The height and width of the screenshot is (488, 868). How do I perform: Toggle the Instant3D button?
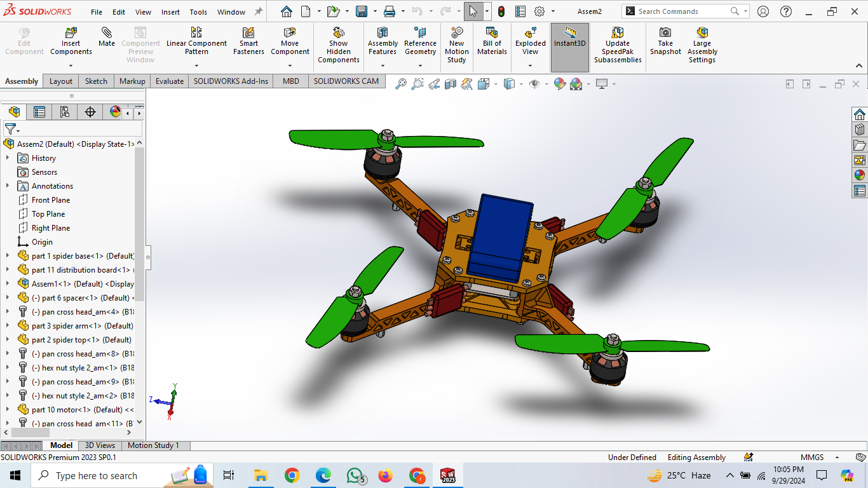tap(570, 48)
